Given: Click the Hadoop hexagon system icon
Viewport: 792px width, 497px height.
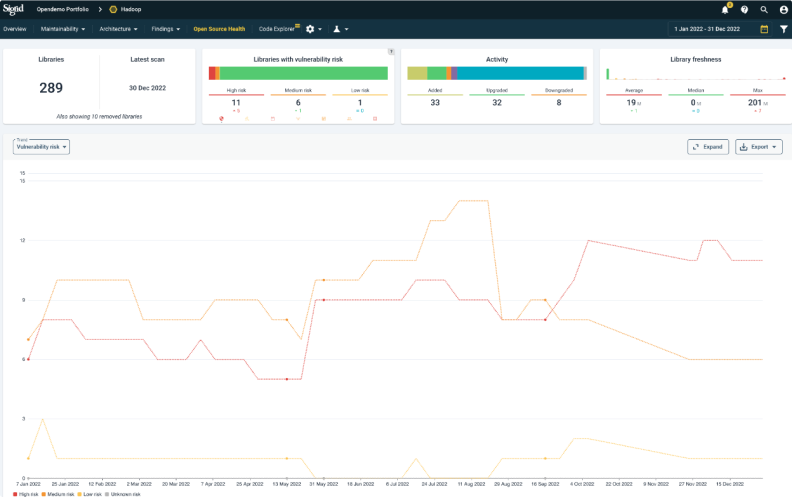Looking at the screenshot, I should pyautogui.click(x=113, y=9).
